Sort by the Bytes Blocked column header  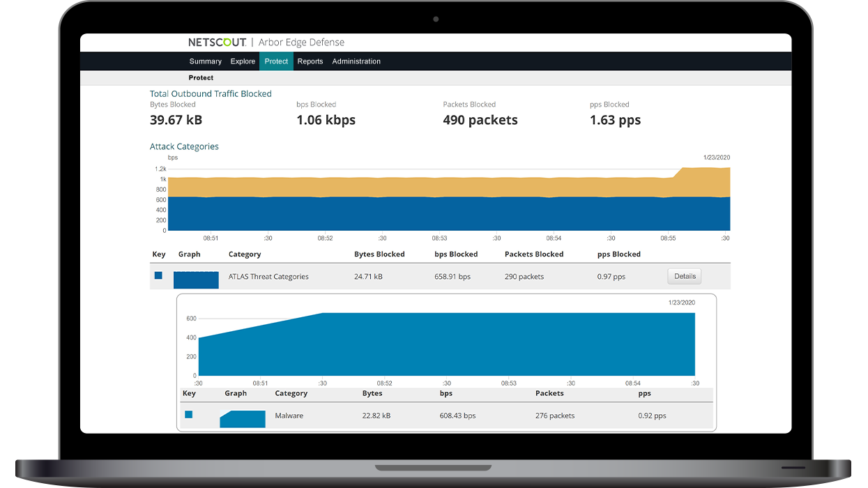point(380,254)
